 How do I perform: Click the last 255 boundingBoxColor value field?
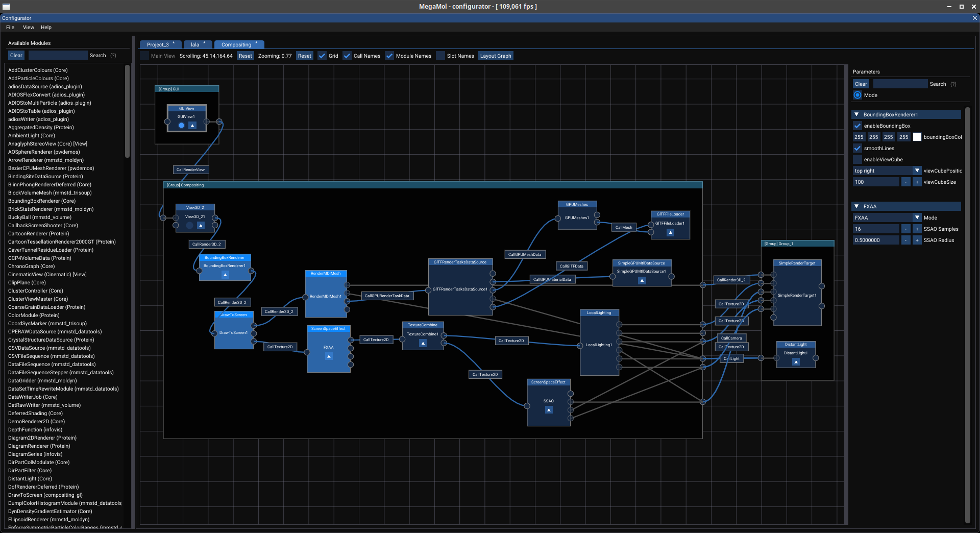(904, 137)
